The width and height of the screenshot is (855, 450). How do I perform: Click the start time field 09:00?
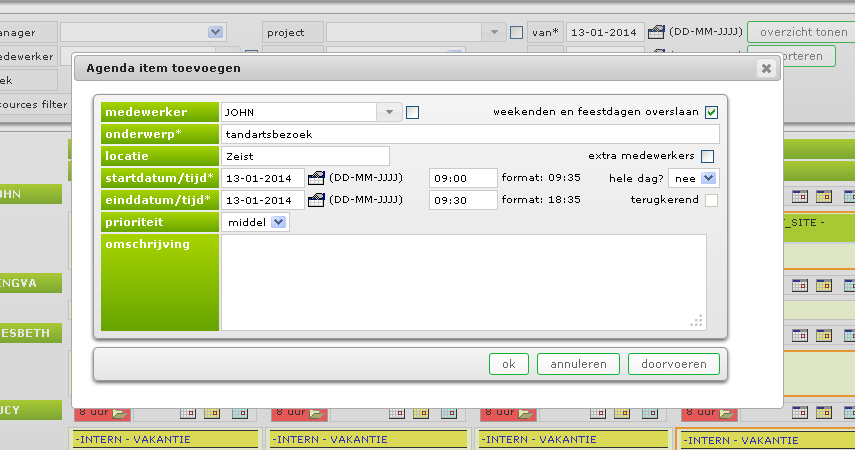pos(463,178)
